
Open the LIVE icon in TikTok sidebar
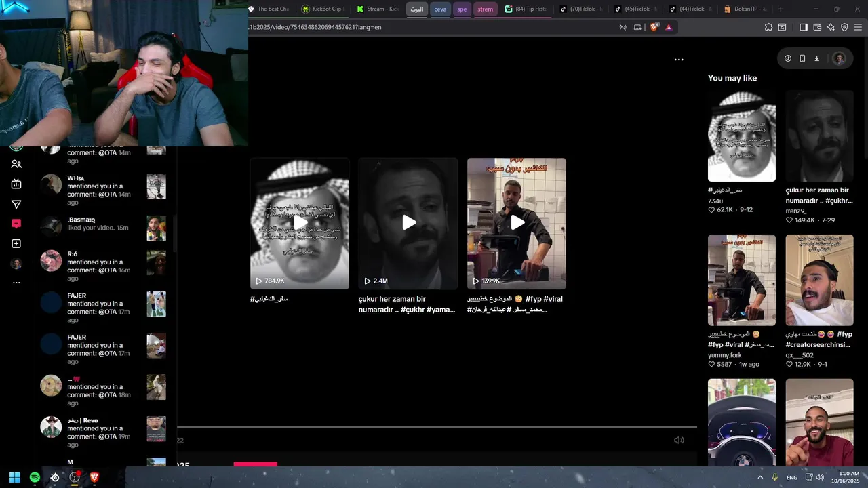coord(16,184)
